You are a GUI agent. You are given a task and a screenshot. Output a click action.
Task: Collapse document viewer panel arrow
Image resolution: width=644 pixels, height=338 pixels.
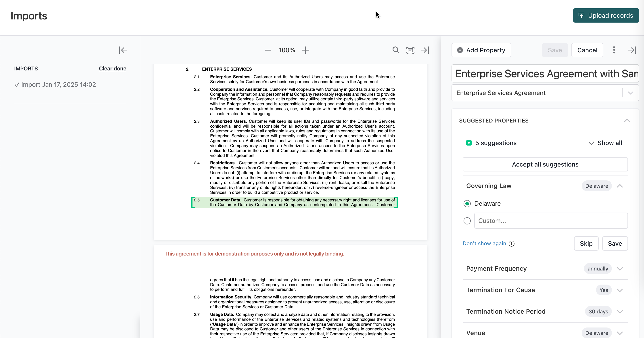point(425,50)
